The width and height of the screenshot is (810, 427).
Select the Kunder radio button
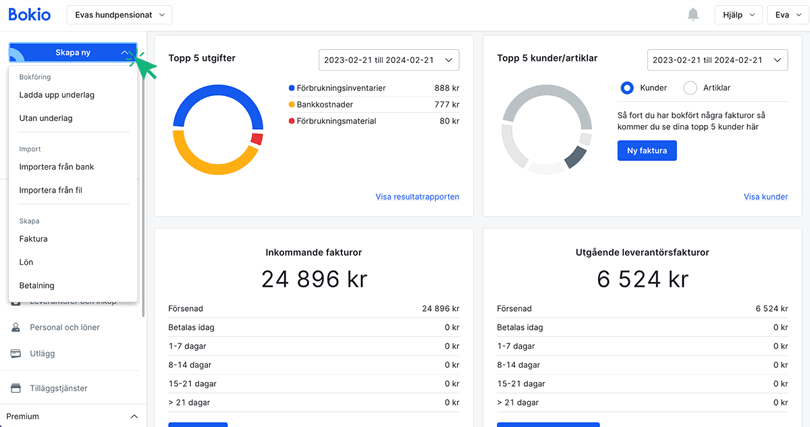point(627,88)
